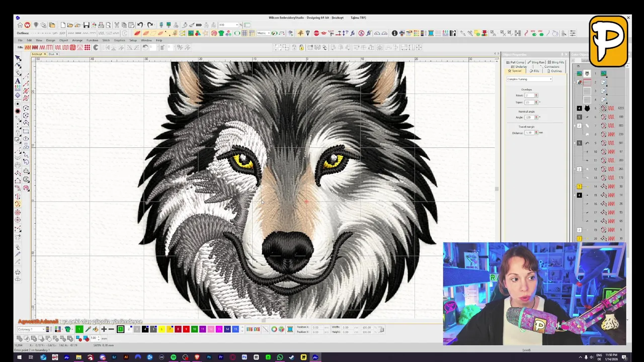Select blue color 15 in the palette
The height and width of the screenshot is (362, 644).
click(x=235, y=329)
